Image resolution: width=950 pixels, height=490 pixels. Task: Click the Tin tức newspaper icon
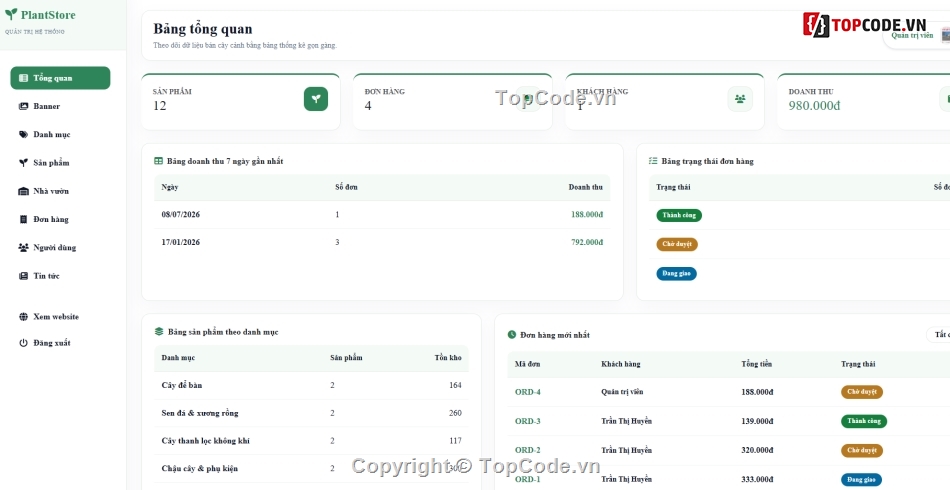point(24,276)
